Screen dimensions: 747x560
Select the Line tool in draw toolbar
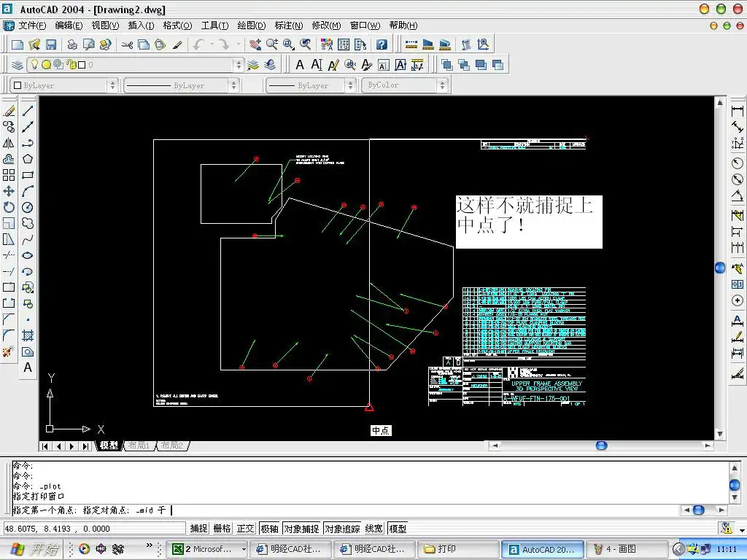click(28, 111)
